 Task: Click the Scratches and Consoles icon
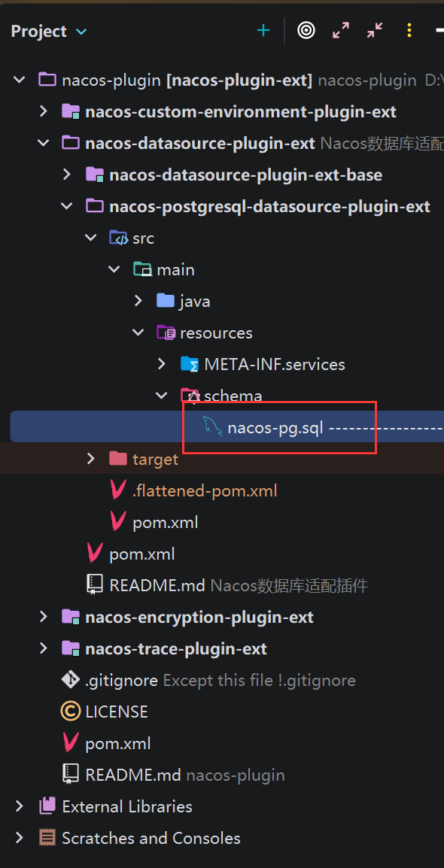(x=47, y=837)
